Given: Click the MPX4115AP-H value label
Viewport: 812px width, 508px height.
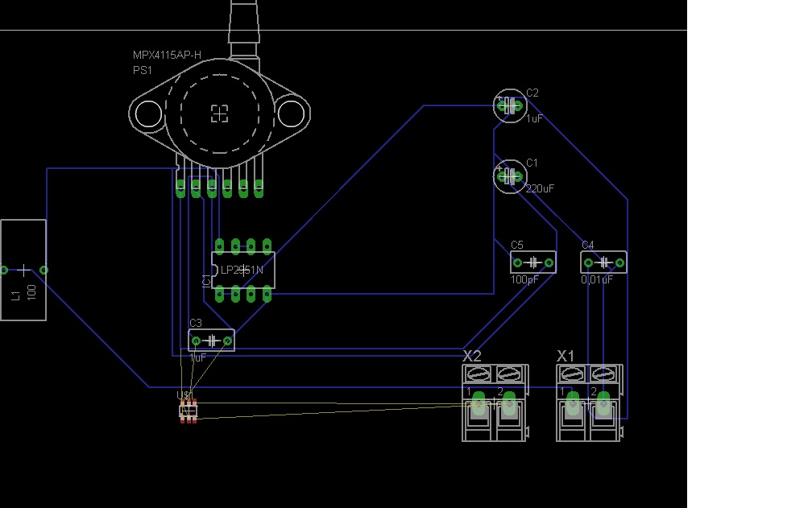Looking at the screenshot, I should 167,55.
